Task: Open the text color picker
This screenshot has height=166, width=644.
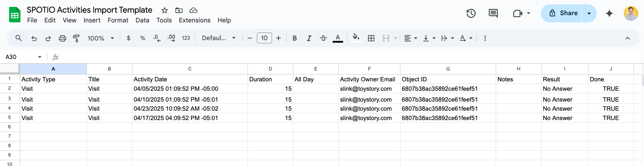Action: pos(338,38)
